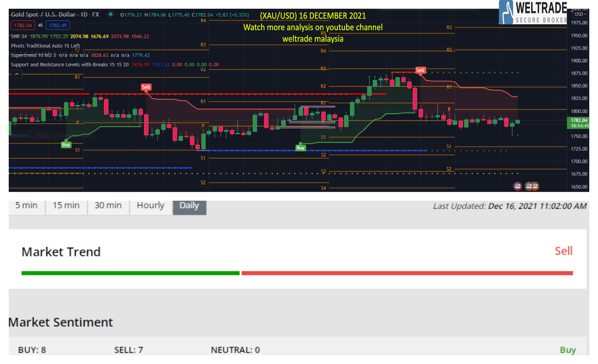Image resolution: width=598 pixels, height=364 pixels.
Task: Click the green market status dot
Action: [111, 14]
